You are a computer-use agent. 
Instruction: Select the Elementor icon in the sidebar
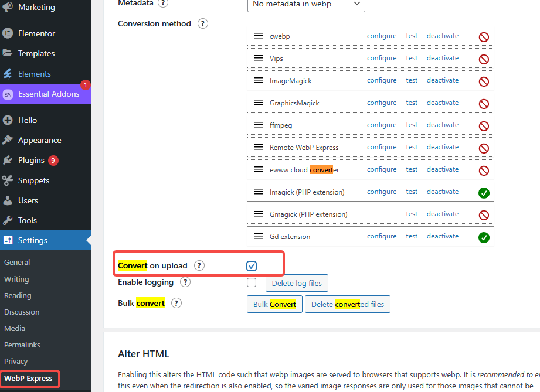[x=8, y=33]
